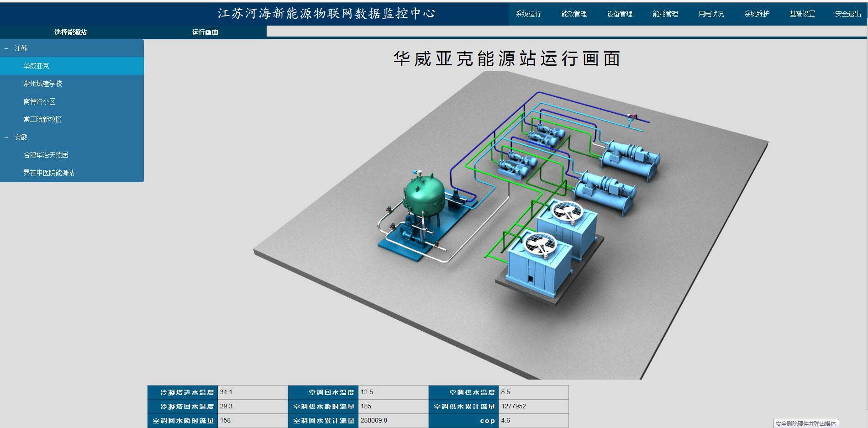868x428 pixels.
Task: Open the 系统运行 menu
Action: (528, 14)
